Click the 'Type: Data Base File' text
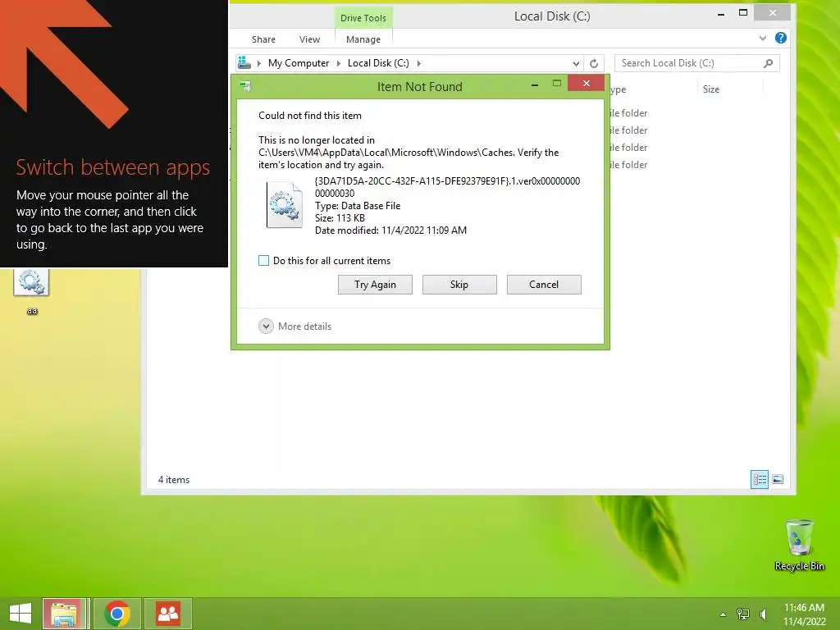This screenshot has height=630, width=840. coord(358,206)
